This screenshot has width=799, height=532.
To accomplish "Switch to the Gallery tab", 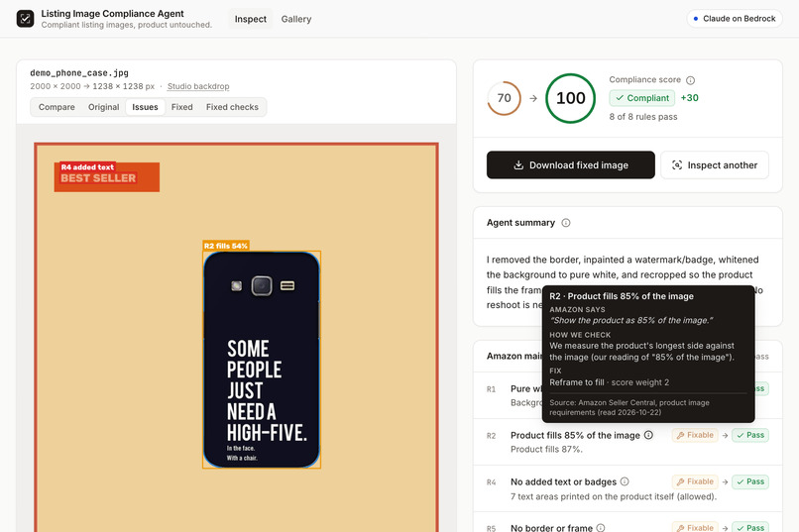I will pos(296,19).
